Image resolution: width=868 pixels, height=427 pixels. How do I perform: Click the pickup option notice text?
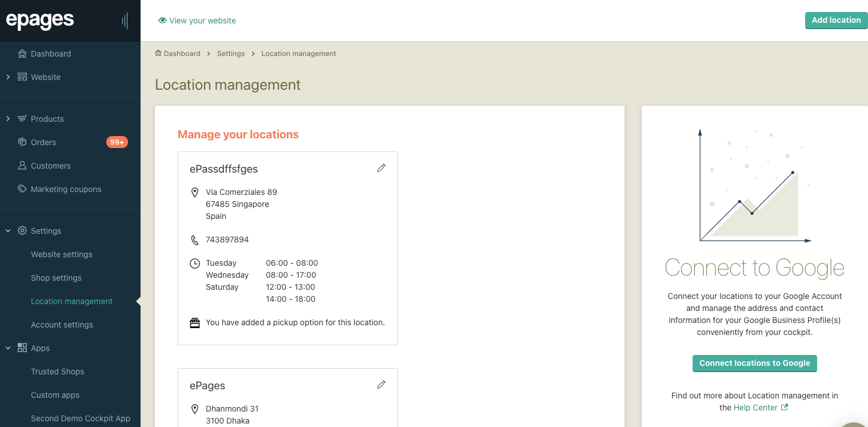[x=295, y=322]
